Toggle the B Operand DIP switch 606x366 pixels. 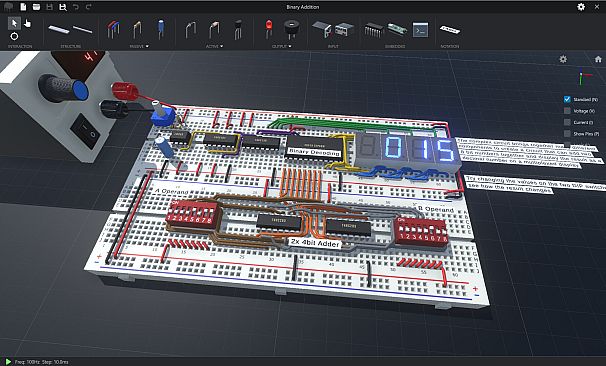[x=421, y=232]
